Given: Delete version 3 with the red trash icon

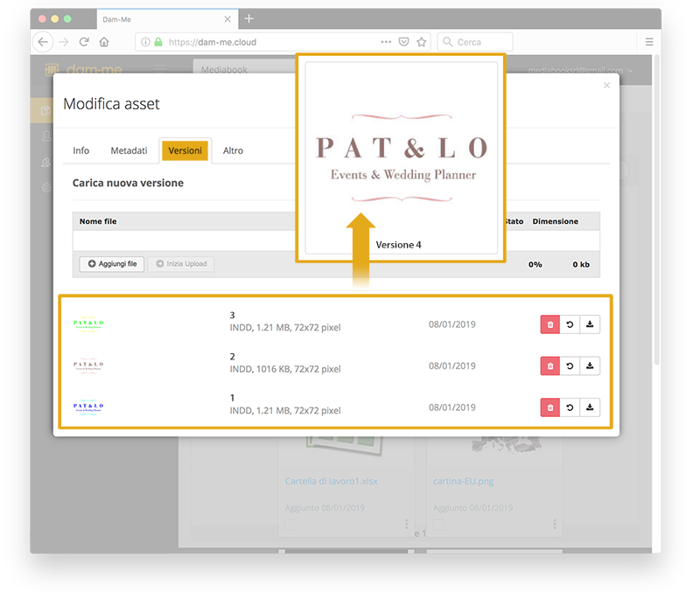Looking at the screenshot, I should tap(549, 324).
